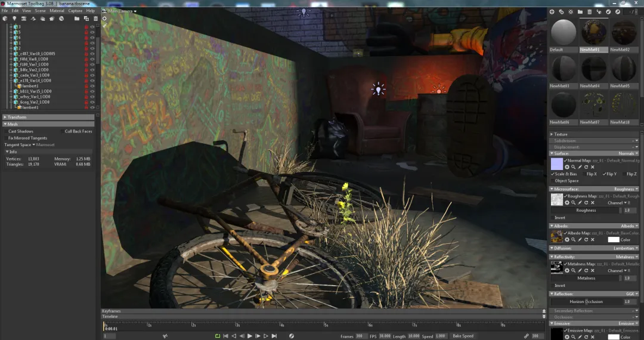The width and height of the screenshot is (644, 340).
Task: Enable the Cast Shadows checkbox
Action: tap(5, 131)
